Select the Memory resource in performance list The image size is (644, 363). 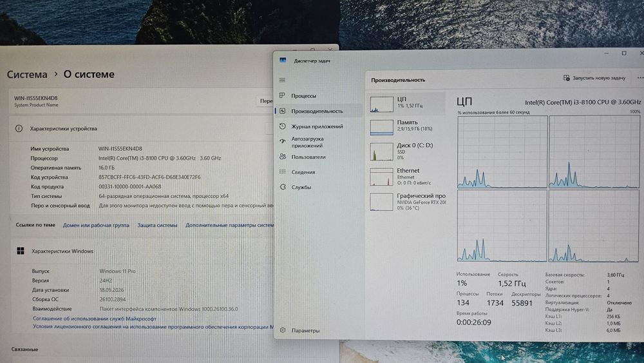[406, 126]
